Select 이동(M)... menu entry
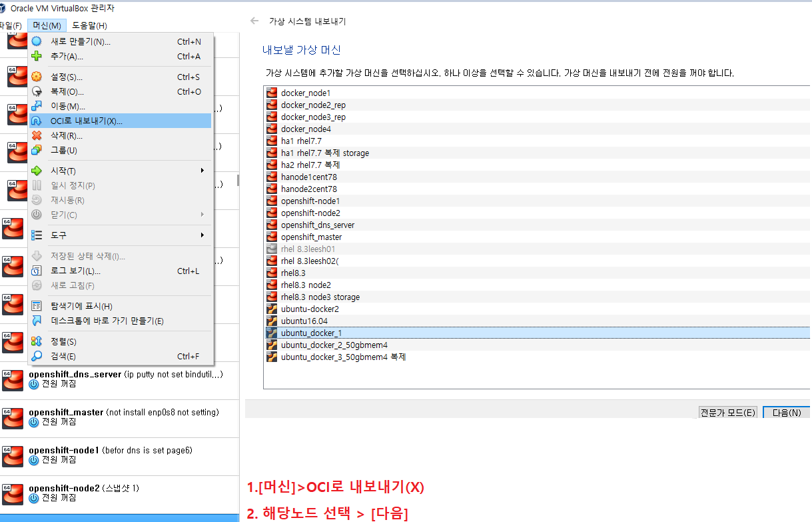The height and width of the screenshot is (522, 812). pos(120,106)
